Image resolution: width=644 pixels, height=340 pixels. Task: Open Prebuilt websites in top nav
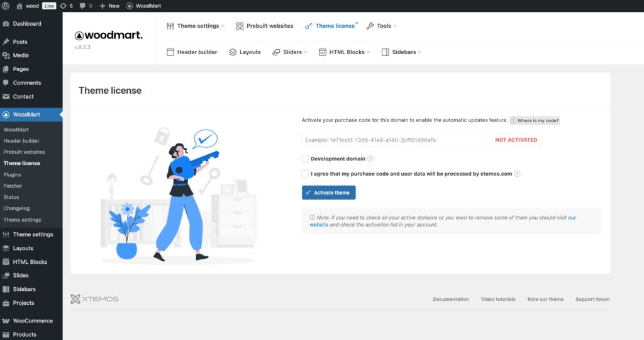265,26
